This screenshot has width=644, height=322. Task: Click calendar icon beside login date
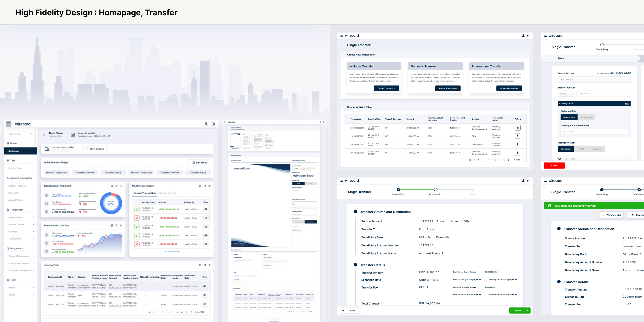(73, 134)
